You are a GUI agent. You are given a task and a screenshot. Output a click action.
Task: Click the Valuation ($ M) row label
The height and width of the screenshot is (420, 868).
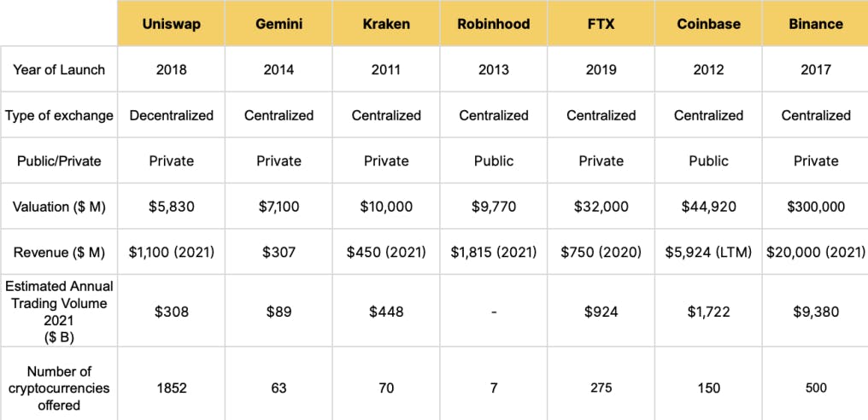pyautogui.click(x=59, y=207)
